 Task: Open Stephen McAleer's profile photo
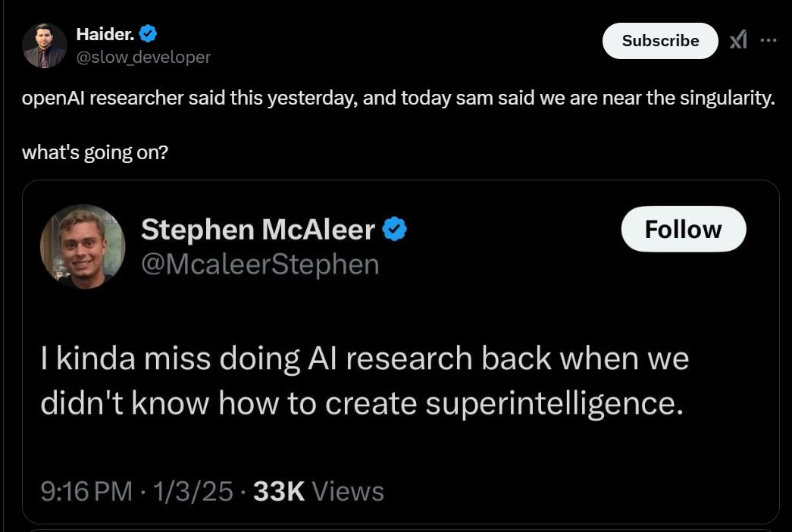pyautogui.click(x=82, y=246)
